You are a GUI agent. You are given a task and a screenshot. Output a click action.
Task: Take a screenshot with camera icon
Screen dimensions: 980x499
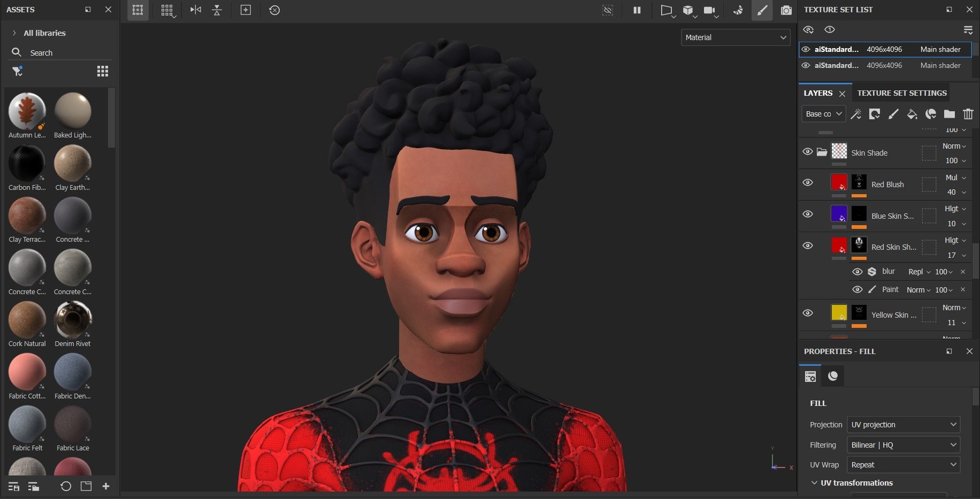786,10
